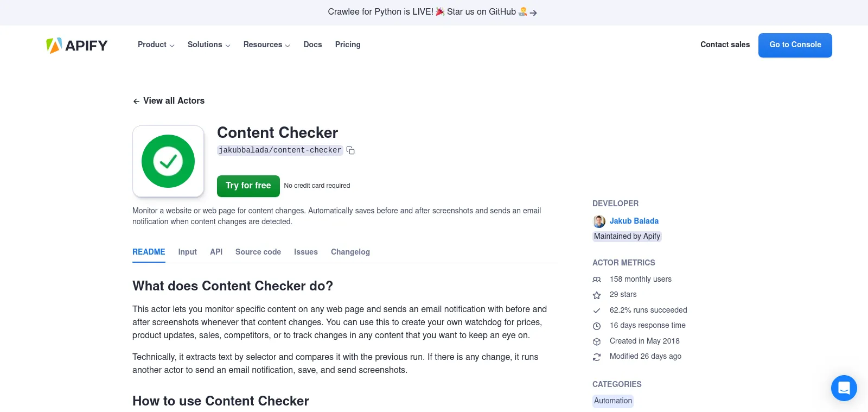Click the How to use Content Checker heading
Viewport: 868px width, 412px height.
(x=220, y=401)
